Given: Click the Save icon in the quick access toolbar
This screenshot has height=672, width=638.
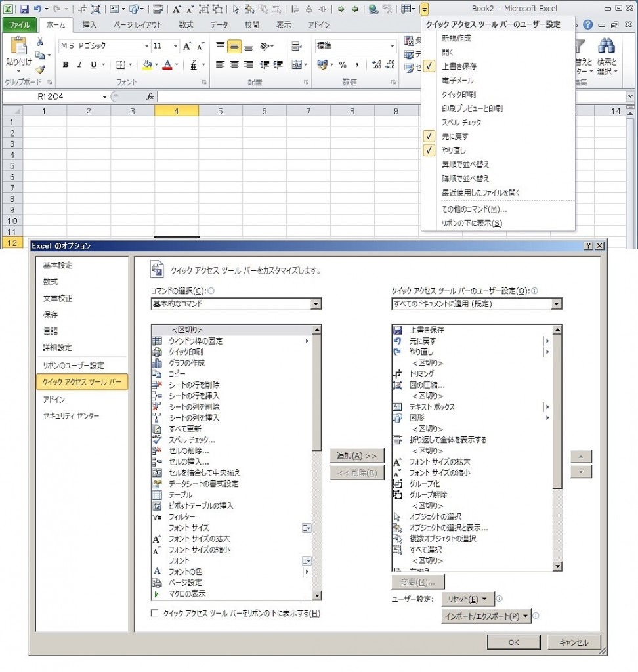Looking at the screenshot, I should [x=24, y=9].
